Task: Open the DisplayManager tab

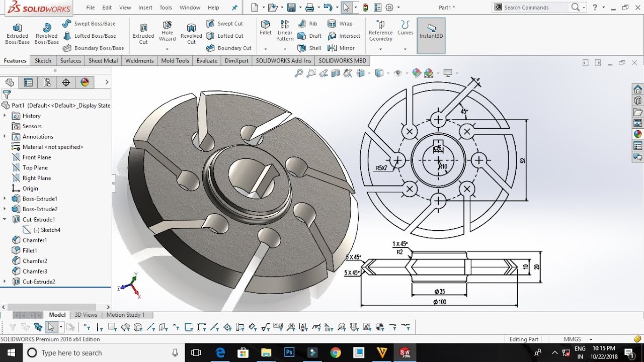Action: (85, 82)
